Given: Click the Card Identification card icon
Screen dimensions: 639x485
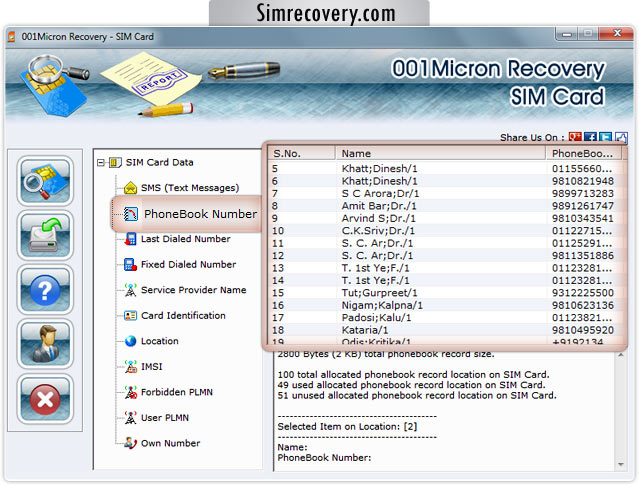Looking at the screenshot, I should click(x=130, y=315).
